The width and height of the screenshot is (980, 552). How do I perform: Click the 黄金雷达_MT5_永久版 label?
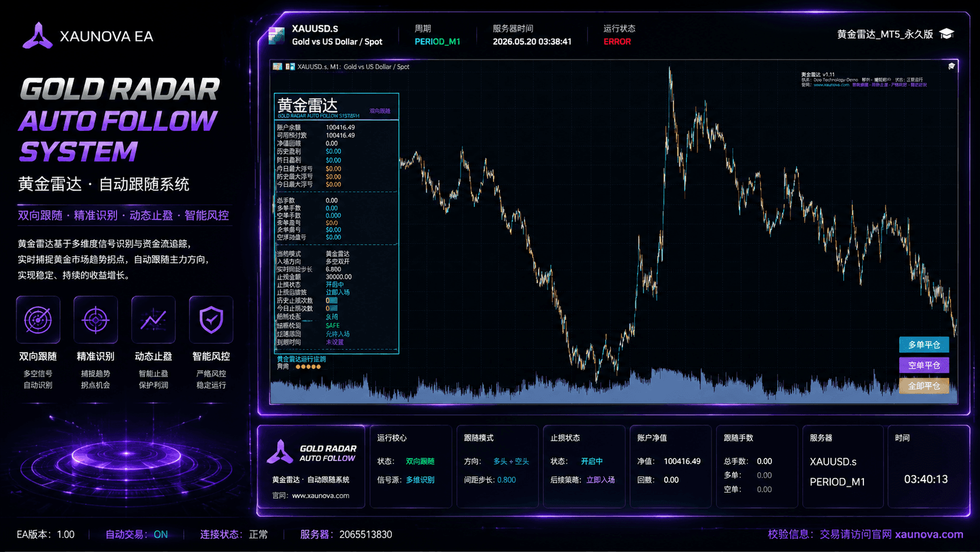pos(885,34)
